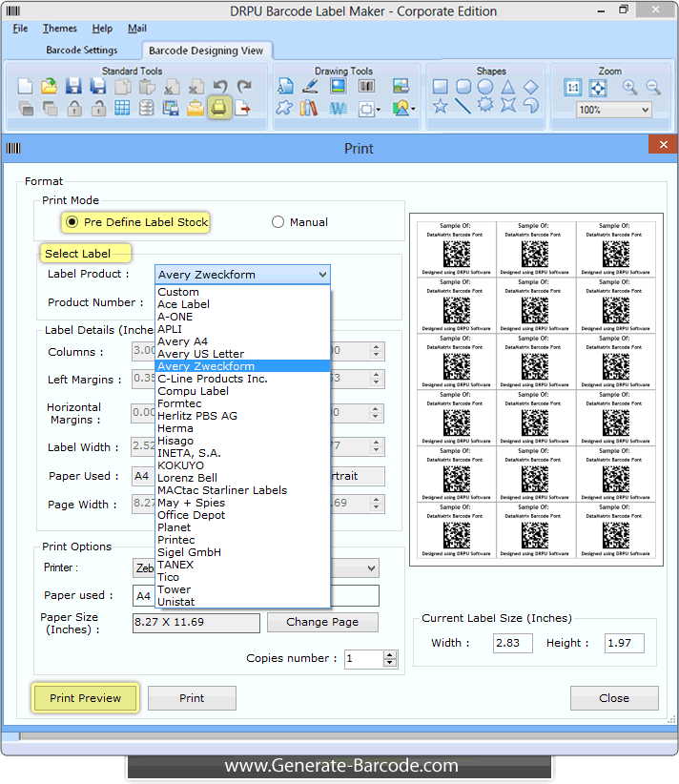This screenshot has width=679, height=784.
Task: Click the grid table icon
Action: (122, 108)
